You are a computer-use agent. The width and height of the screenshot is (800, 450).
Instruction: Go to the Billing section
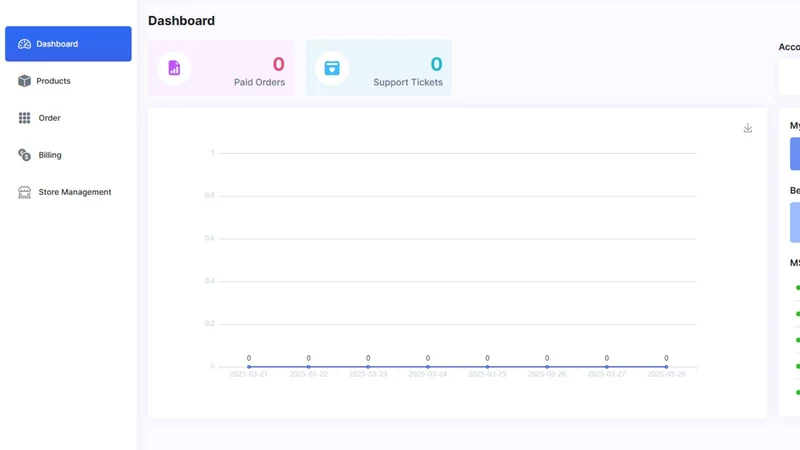click(68, 155)
